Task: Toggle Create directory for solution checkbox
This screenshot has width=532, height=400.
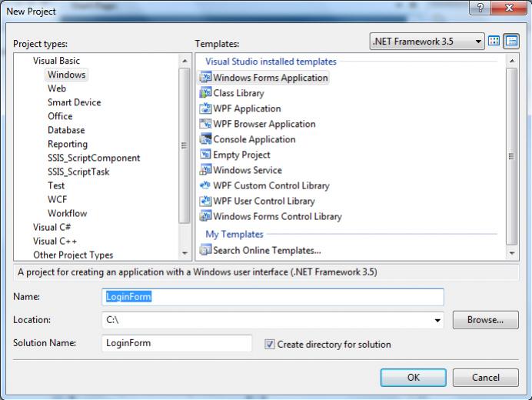Action: (x=270, y=345)
